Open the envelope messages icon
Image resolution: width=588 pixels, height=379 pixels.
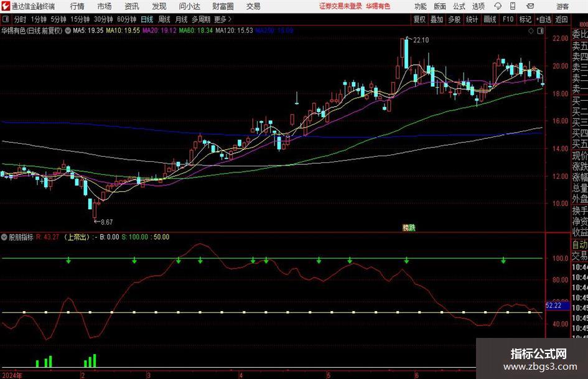(530, 6)
